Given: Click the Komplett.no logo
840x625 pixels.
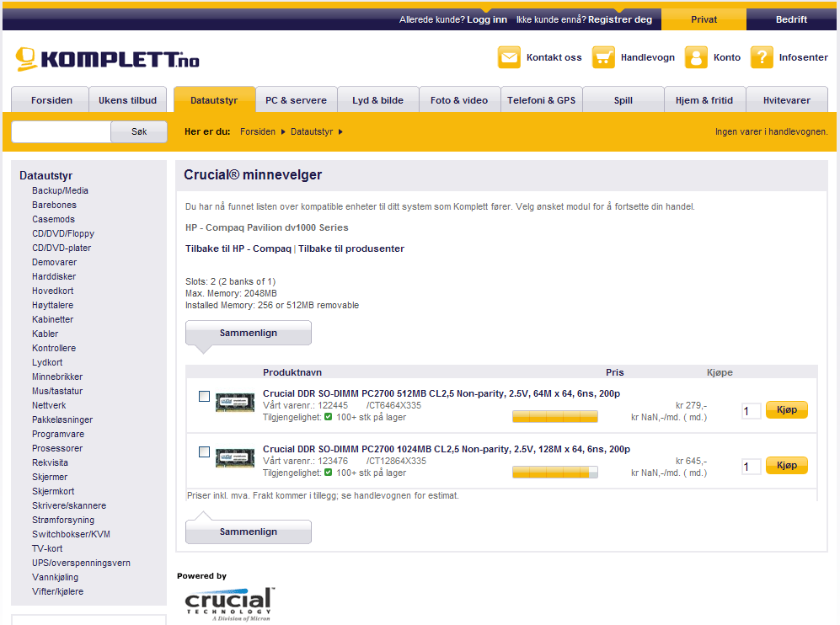Looking at the screenshot, I should pyautogui.click(x=107, y=59).
